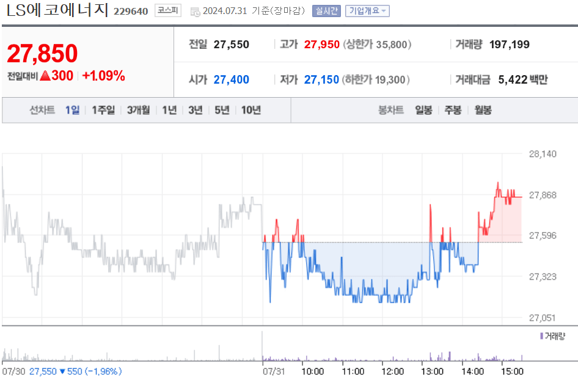Image resolution: width=578 pixels, height=392 pixels.
Task: Select the 3년 line chart tab
Action: click(196, 110)
